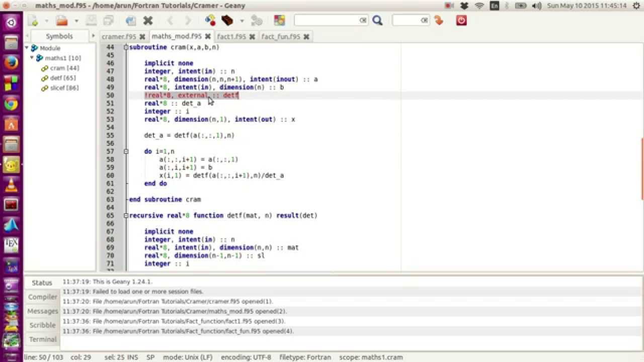Screen dimensions: 644x362
Task: Close the cramer.f95 tab
Action: click(x=142, y=37)
